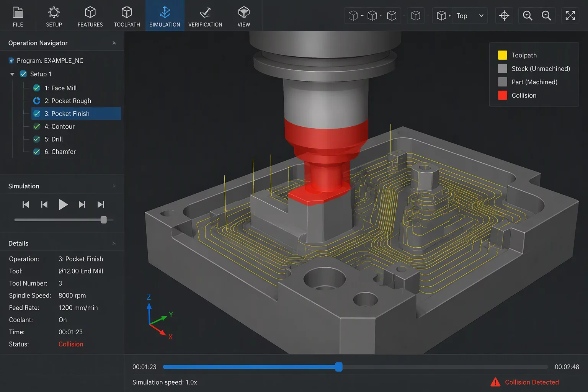Viewport: 588px width, 392px height.
Task: Click the fit-to-center crosshair icon
Action: 504,16
